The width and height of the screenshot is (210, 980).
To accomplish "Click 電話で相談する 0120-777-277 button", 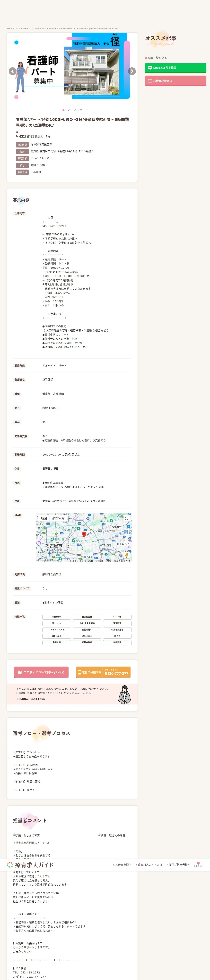I will (103, 672).
